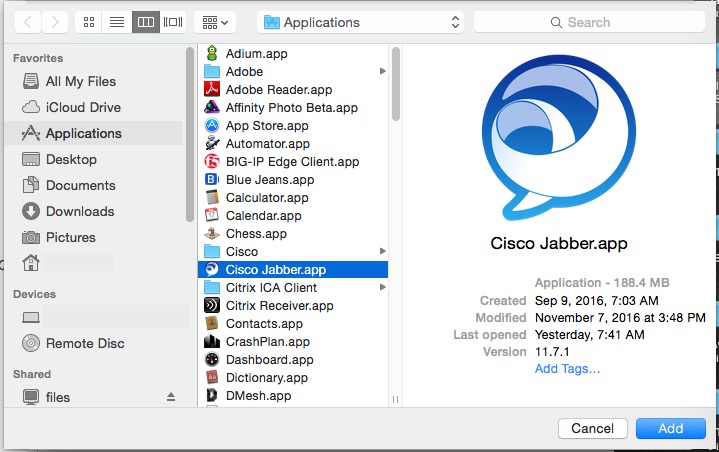The image size is (719, 452).
Task: Click the sidebar scrollbar thumb
Action: [x=189, y=134]
